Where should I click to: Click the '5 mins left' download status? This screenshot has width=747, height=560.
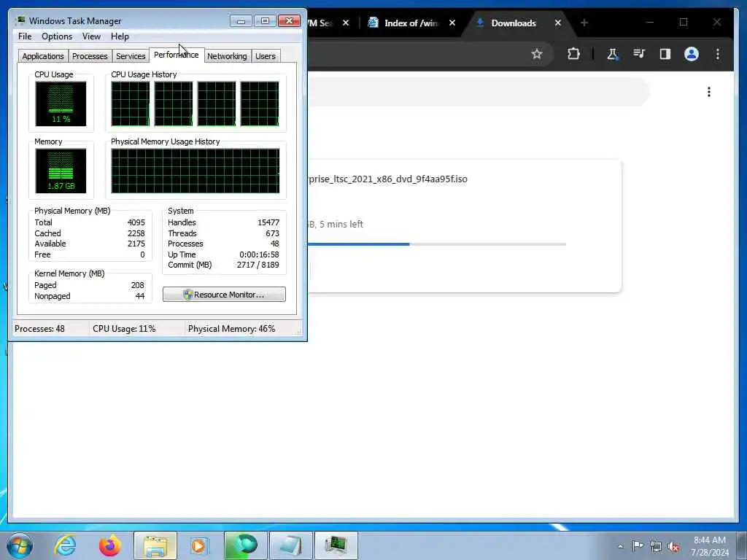[341, 225]
